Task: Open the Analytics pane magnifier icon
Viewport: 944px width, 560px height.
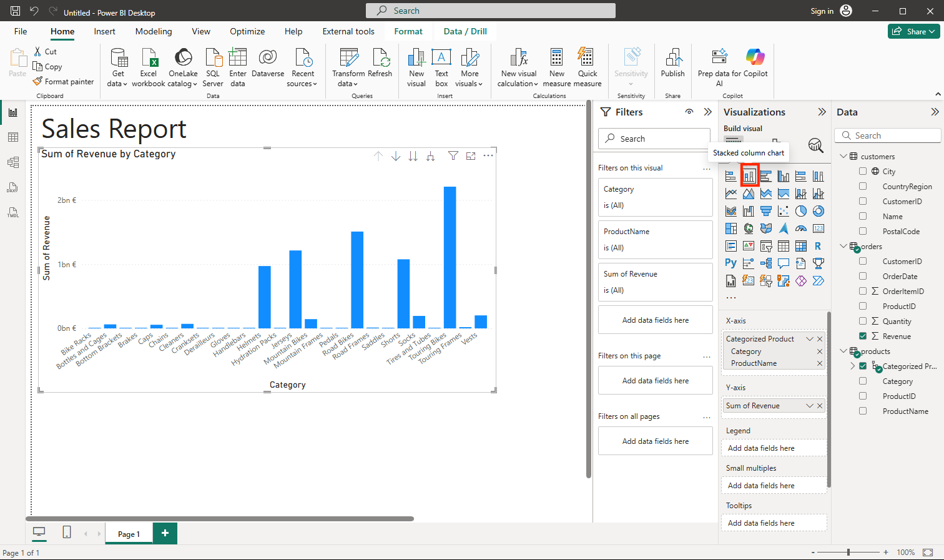Action: [815, 145]
